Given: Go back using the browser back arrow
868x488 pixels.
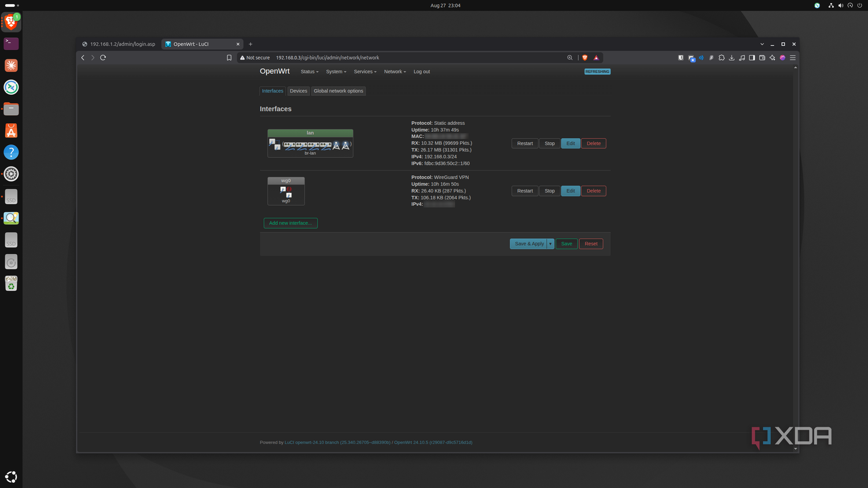Looking at the screenshot, I should click(83, 58).
